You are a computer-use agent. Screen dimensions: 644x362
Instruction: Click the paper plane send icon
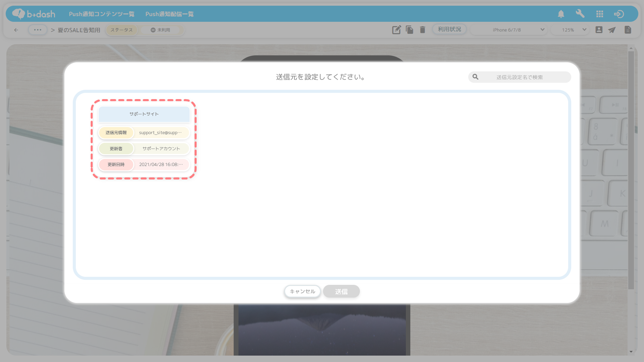(x=612, y=30)
